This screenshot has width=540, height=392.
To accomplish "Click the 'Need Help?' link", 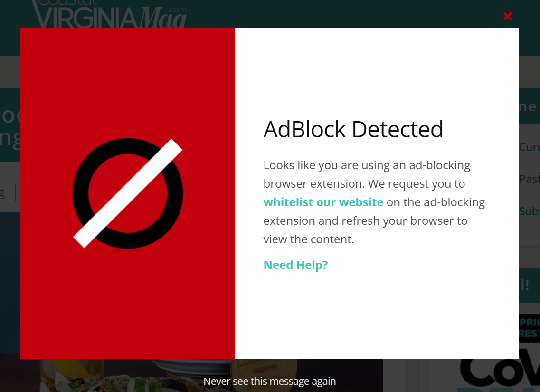I will [x=295, y=265].
